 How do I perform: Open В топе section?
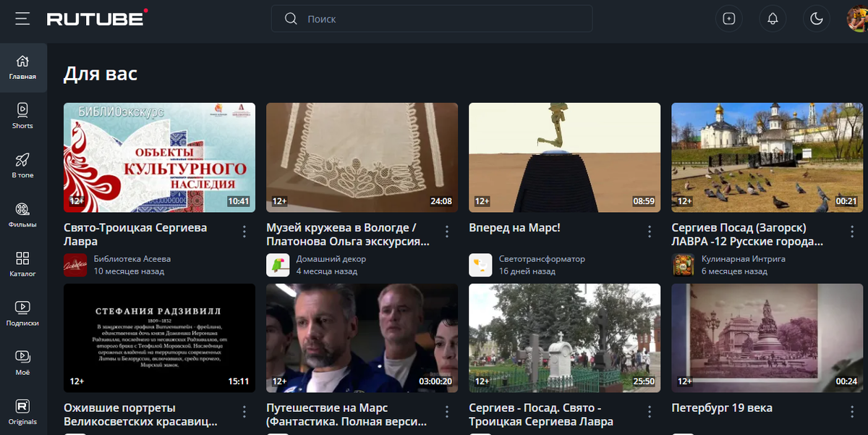22,166
